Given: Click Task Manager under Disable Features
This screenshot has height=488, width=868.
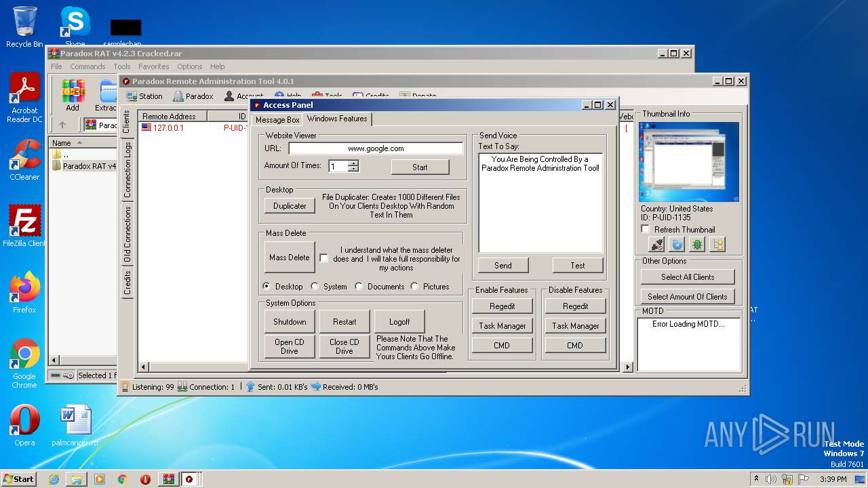Looking at the screenshot, I should (576, 326).
